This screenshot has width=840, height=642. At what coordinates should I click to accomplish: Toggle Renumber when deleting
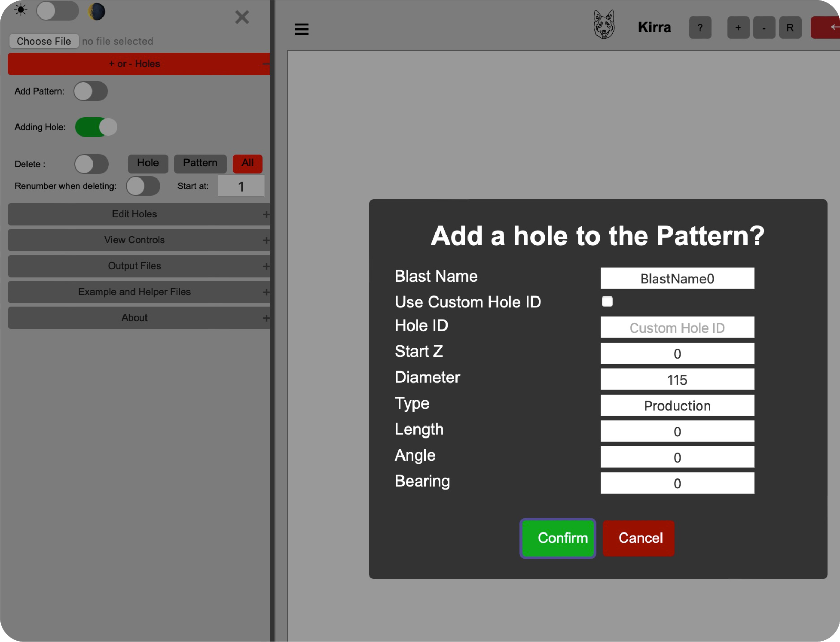click(144, 186)
